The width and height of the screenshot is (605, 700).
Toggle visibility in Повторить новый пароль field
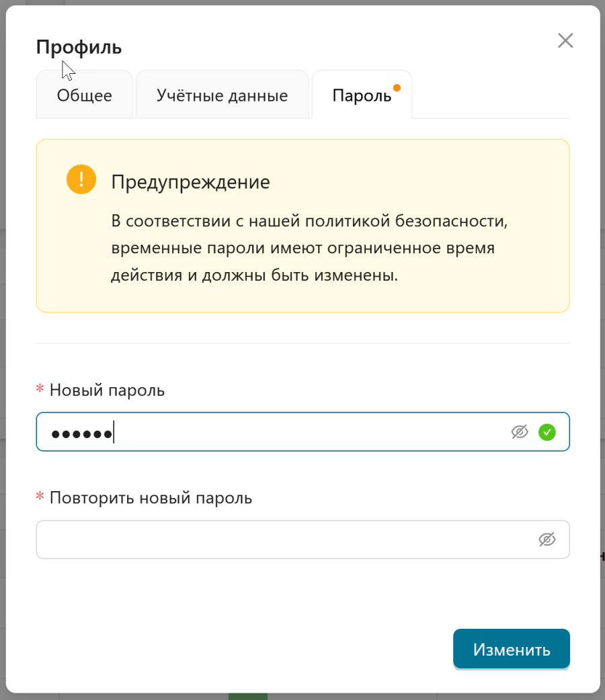click(547, 539)
